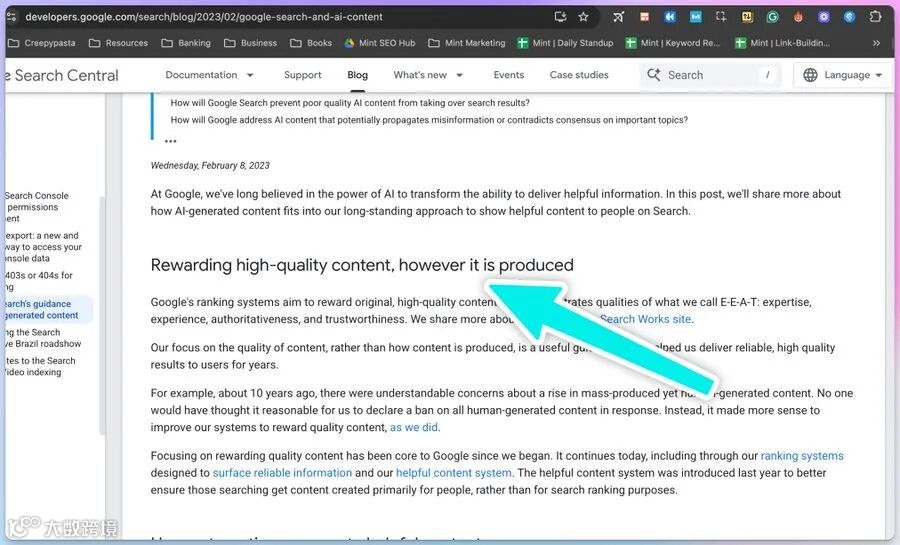Open the blue M extension icon
900x545 pixels.
click(696, 17)
